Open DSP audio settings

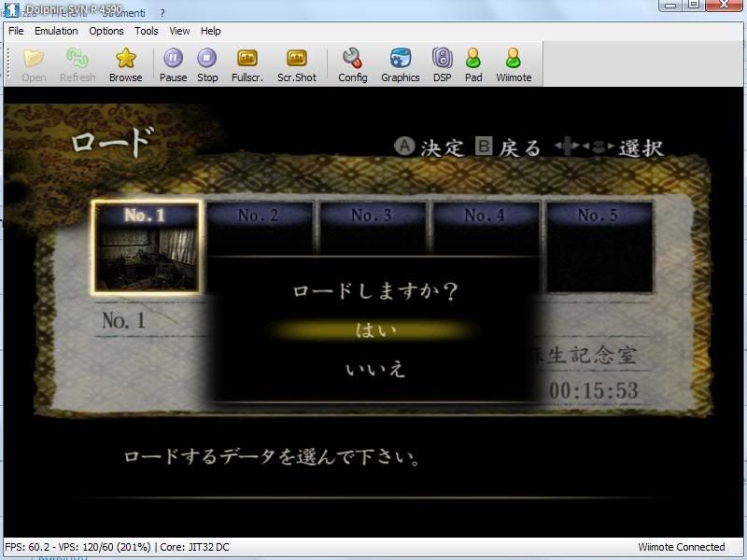(442, 65)
